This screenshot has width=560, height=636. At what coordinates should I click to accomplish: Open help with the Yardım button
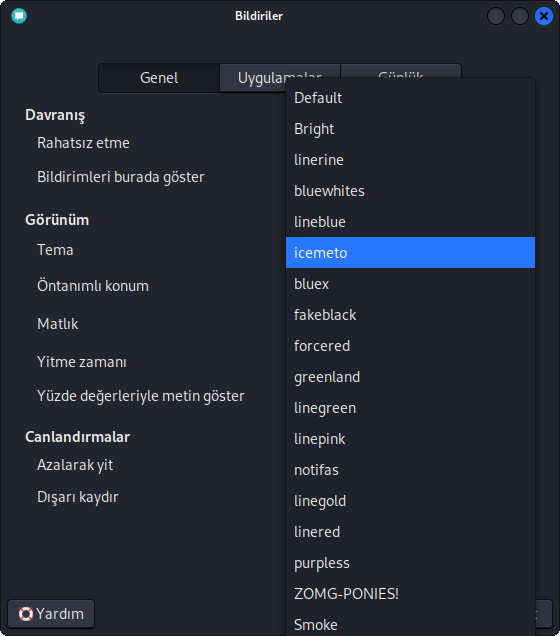click(x=51, y=614)
